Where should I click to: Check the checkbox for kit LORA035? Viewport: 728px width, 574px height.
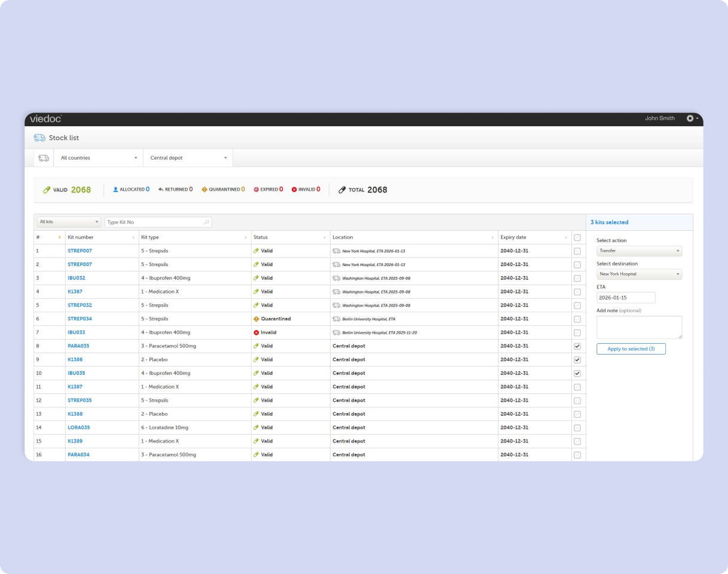point(577,428)
